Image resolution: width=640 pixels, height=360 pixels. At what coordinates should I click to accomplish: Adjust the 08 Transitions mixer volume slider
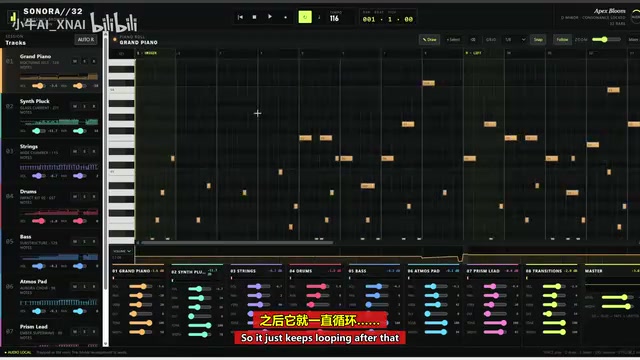554,287
